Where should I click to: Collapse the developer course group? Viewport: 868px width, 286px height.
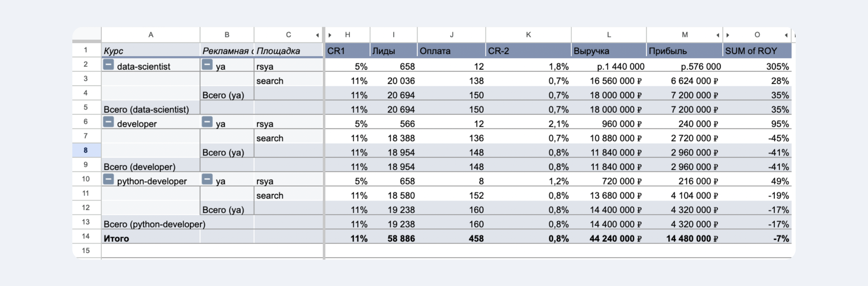108,122
